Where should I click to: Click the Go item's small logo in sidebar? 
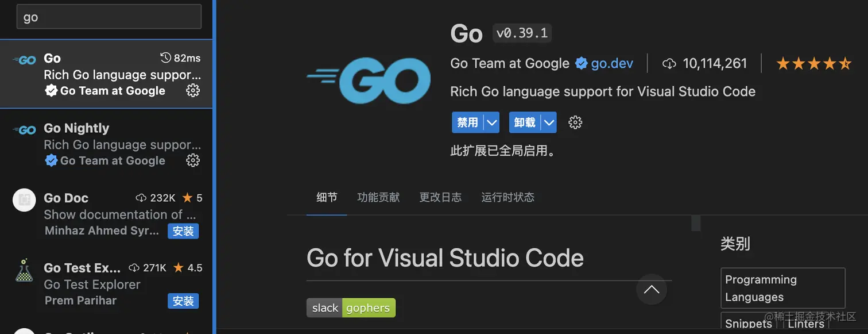click(24, 59)
